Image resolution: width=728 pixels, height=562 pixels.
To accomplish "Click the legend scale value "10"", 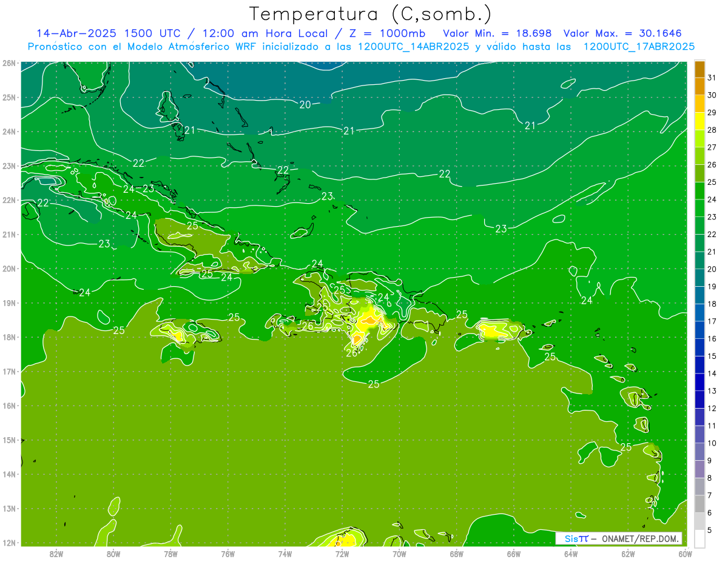I will (x=712, y=443).
